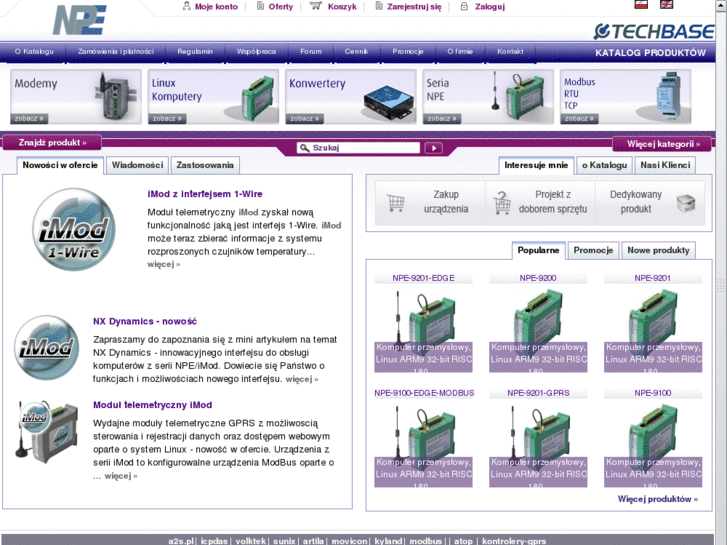Click the question-mark cart icon for Projekt
Image resolution: width=727 pixels, height=545 pixels.
[502, 203]
